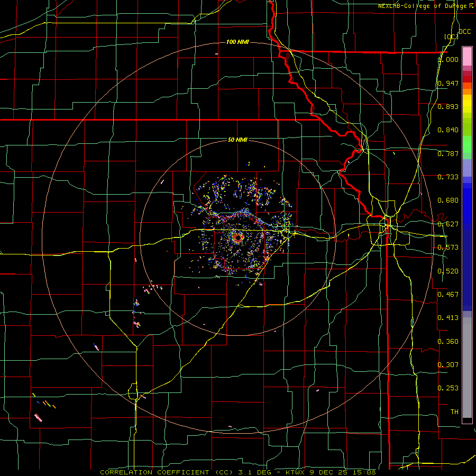Click the 0.573 color scale value
This screenshot has width=476, height=476.
[448, 248]
